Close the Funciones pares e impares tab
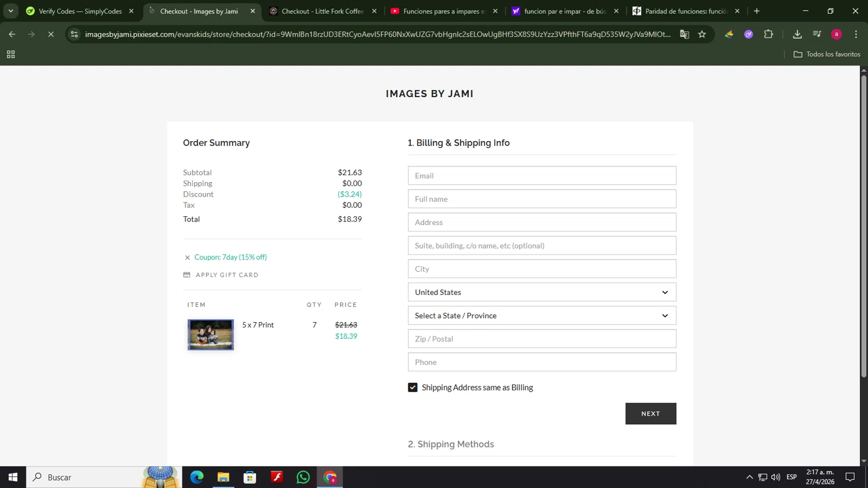This screenshot has width=868, height=488. coord(495,11)
